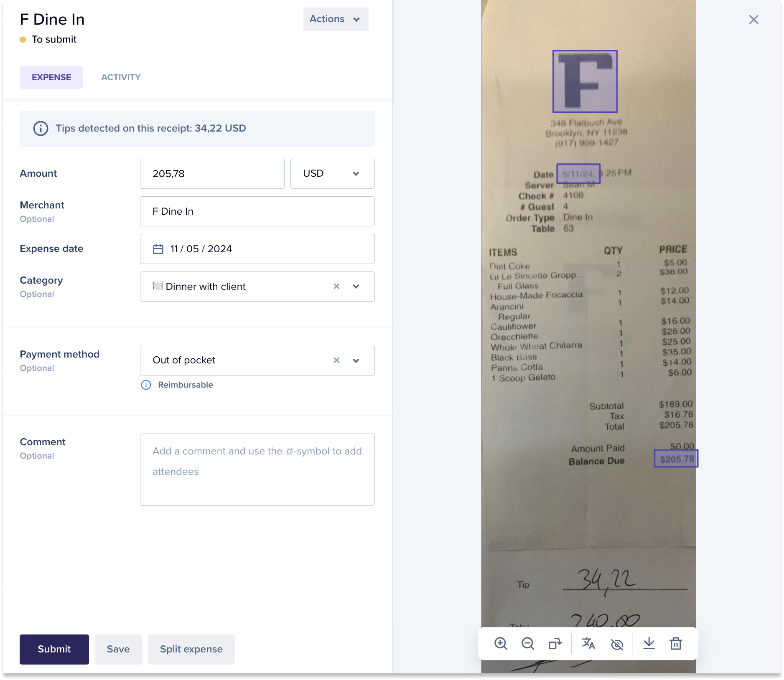Select the EXPENSE tab

[51, 77]
